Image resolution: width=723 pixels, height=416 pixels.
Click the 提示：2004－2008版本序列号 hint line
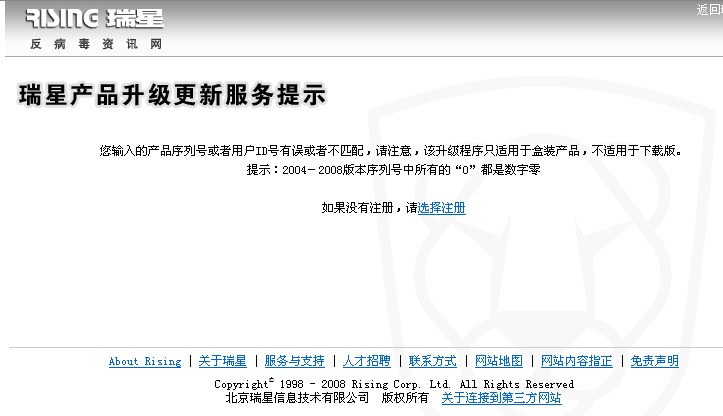(x=393, y=170)
